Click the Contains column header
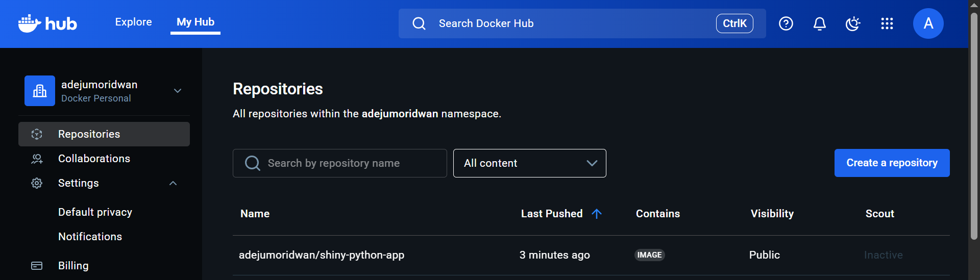980x280 pixels. tap(658, 214)
